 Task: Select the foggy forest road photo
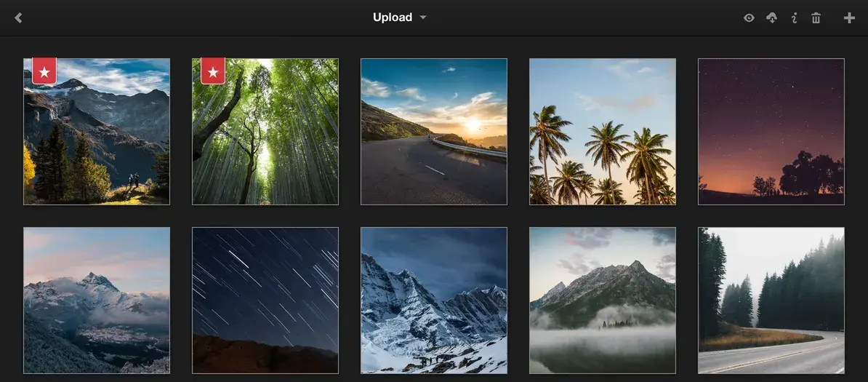771,301
